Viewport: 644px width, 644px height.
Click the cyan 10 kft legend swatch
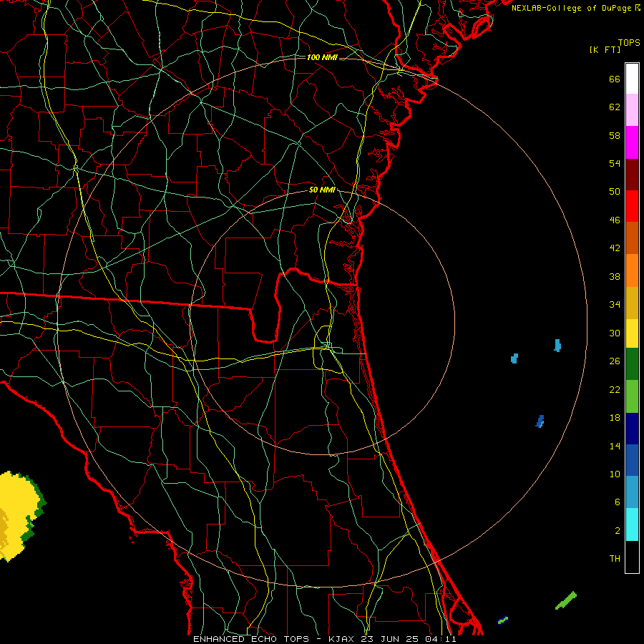point(632,525)
